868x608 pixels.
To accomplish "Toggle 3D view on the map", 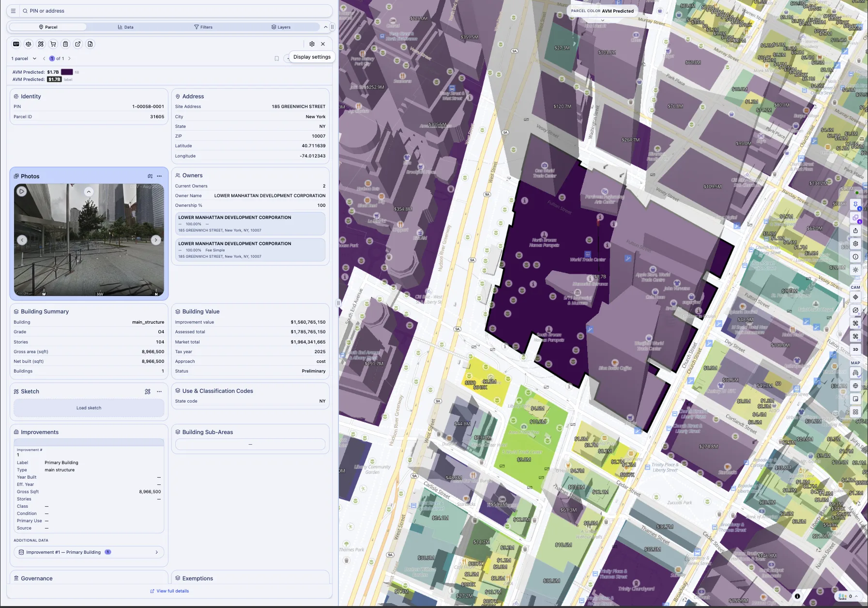I will click(855, 349).
